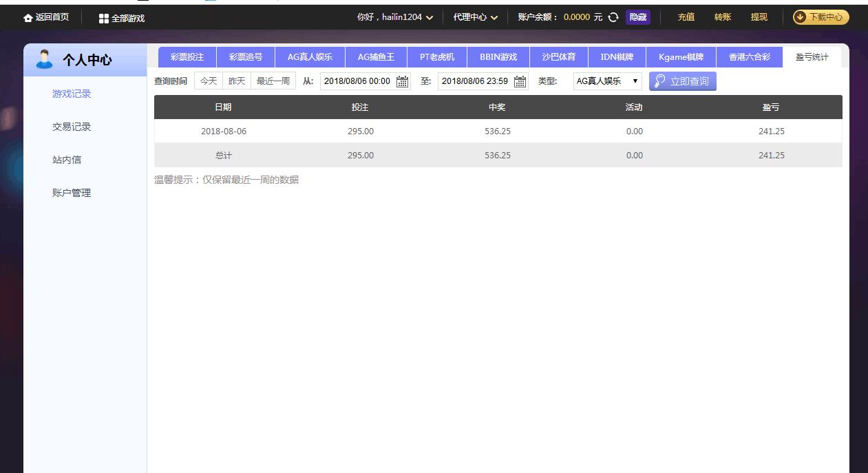Switch to the AG捕鱼王 tab
This screenshot has height=473, width=868.
pyautogui.click(x=376, y=57)
